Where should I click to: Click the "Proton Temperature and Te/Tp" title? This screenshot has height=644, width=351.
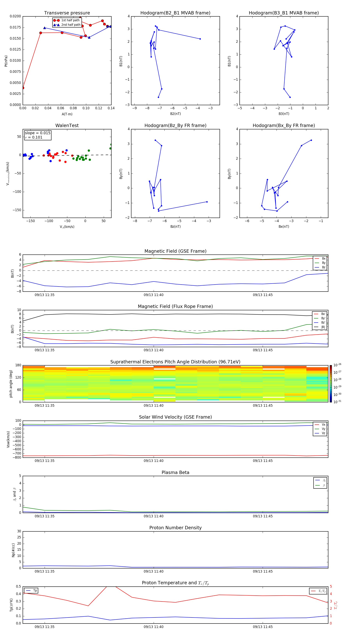[x=175, y=583]
